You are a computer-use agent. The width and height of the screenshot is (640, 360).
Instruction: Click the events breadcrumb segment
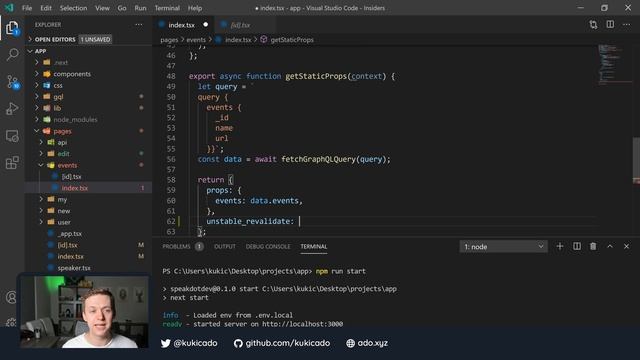point(196,40)
